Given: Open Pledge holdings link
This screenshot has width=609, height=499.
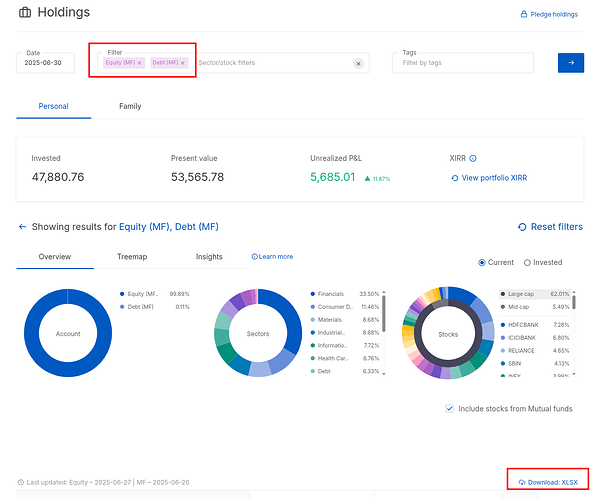Looking at the screenshot, I should tap(549, 14).
